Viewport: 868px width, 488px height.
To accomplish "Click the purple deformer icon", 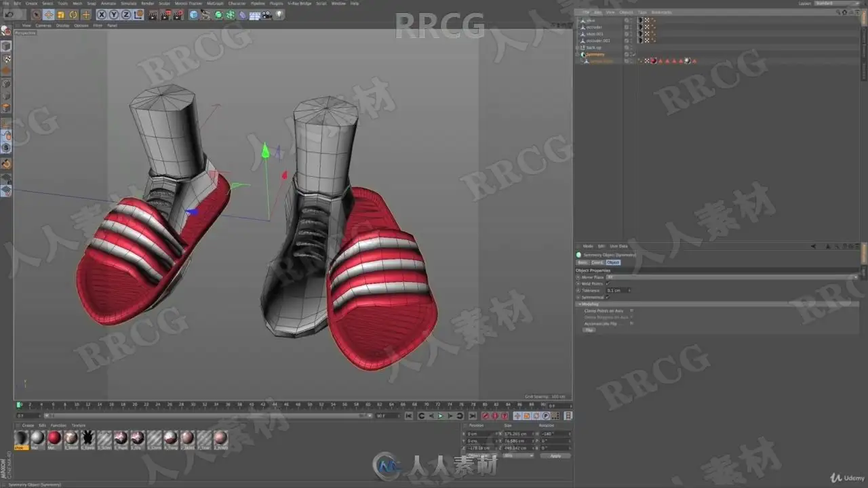I will (243, 15).
